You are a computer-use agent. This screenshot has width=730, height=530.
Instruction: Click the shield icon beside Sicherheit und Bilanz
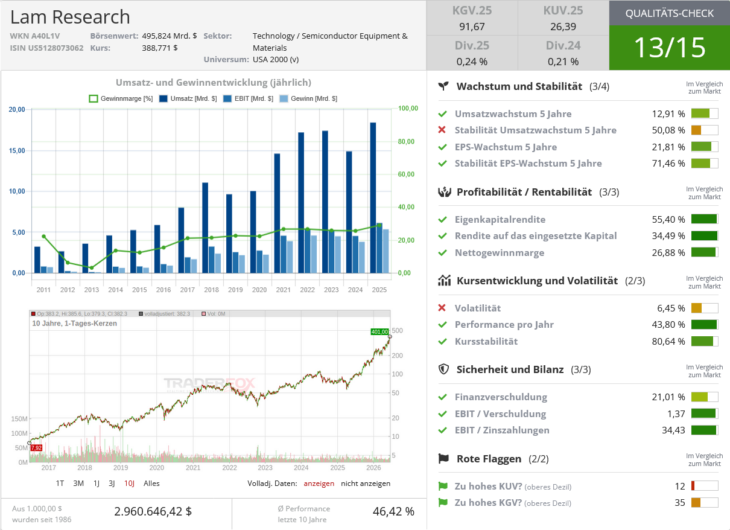click(444, 369)
